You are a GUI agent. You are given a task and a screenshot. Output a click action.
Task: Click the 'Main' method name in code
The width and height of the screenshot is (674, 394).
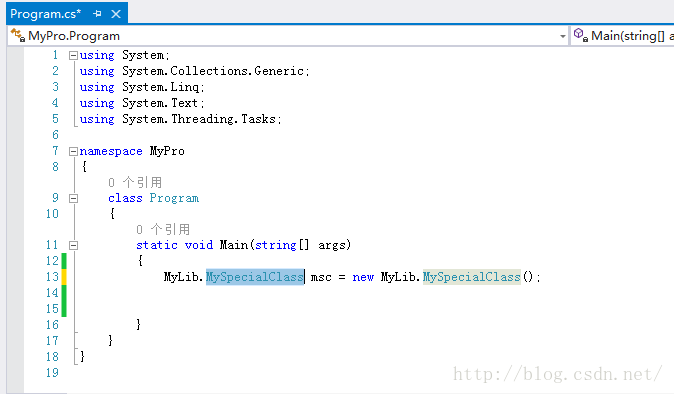(x=234, y=245)
